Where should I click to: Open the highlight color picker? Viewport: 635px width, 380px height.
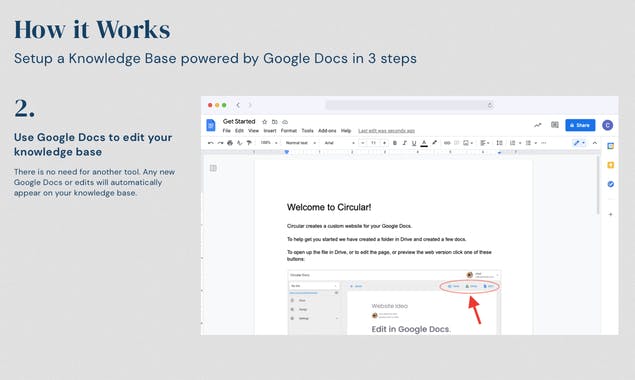[435, 143]
